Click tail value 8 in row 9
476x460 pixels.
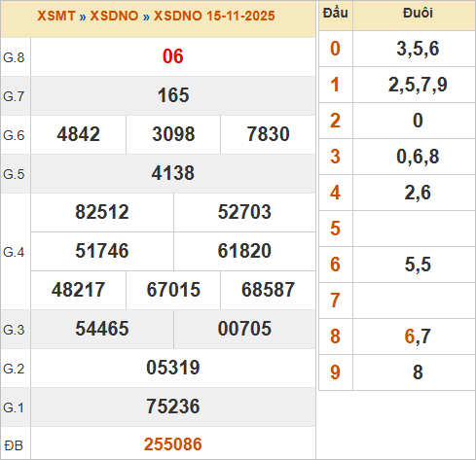(418, 372)
